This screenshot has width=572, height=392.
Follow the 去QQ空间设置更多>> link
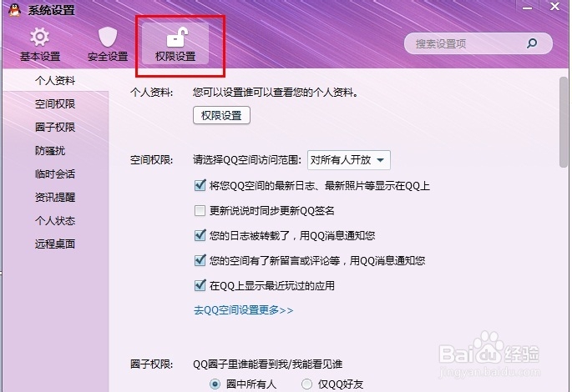click(x=243, y=310)
